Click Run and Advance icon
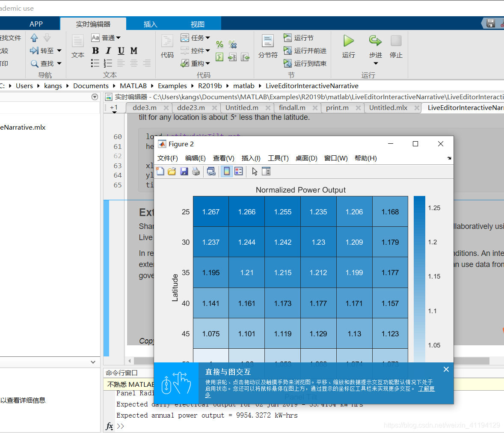The image size is (504, 433). pos(288,50)
